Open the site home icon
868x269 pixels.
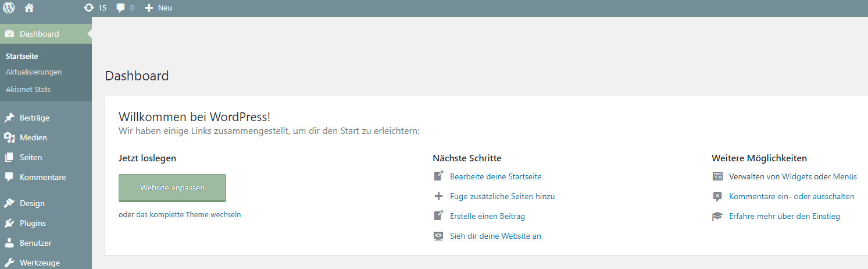click(29, 8)
